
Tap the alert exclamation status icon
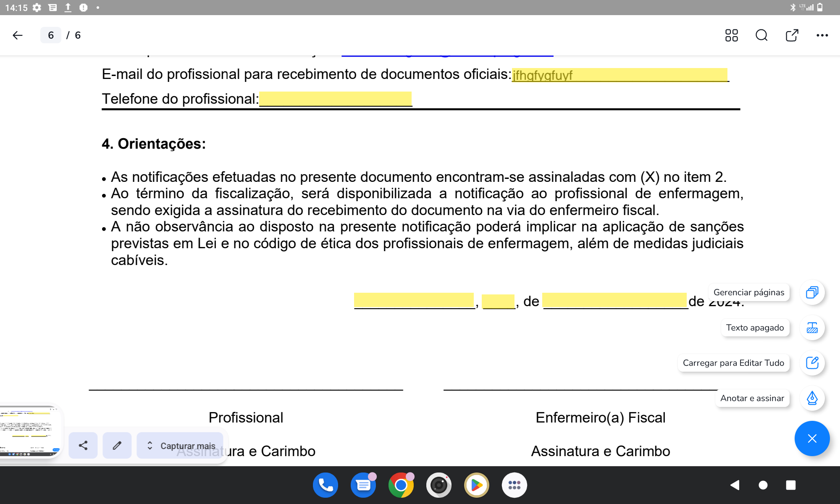[83, 8]
